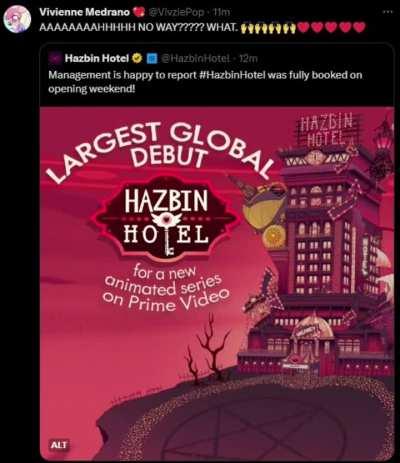Click the AAAAHHHH NO WAY tweet text
This screenshot has width=400, height=463.
pyautogui.click(x=139, y=27)
